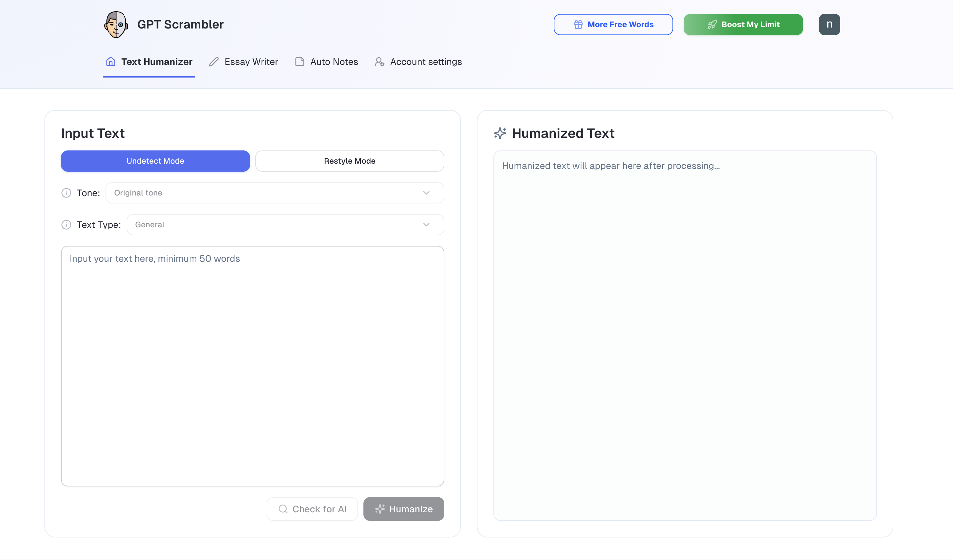The width and height of the screenshot is (953, 560).
Task: Click the GPT Scrambler face logo
Action: [116, 25]
